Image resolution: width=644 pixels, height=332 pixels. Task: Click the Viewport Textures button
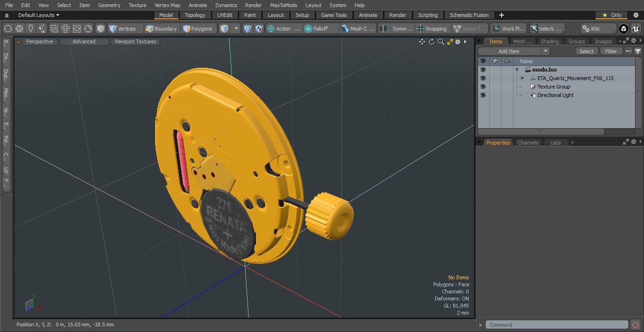click(x=135, y=42)
